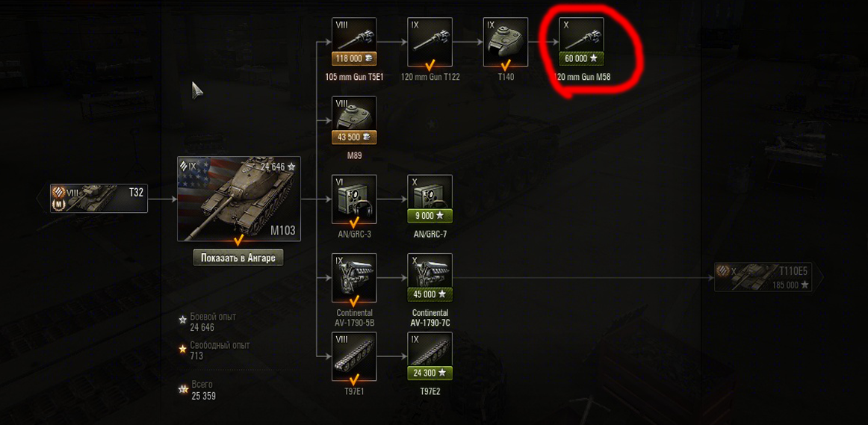The image size is (868, 425).
Task: Research the 120 mm Gun M58 module
Action: point(581,42)
